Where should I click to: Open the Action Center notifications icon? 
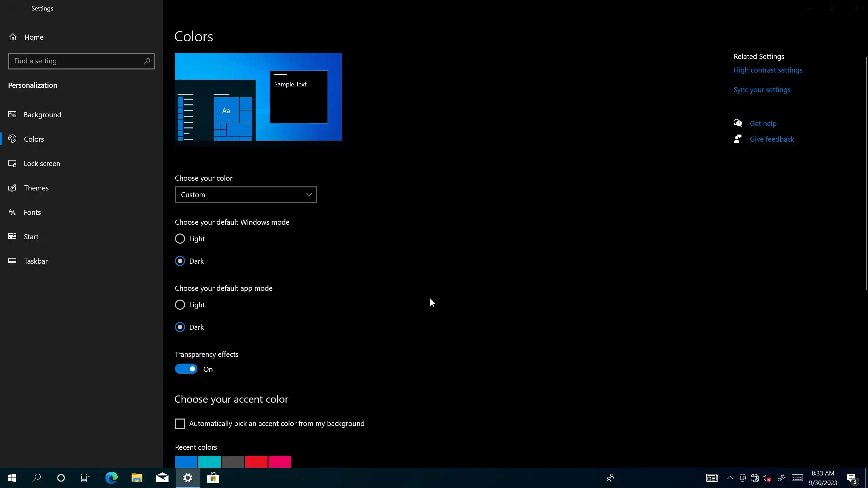852,478
